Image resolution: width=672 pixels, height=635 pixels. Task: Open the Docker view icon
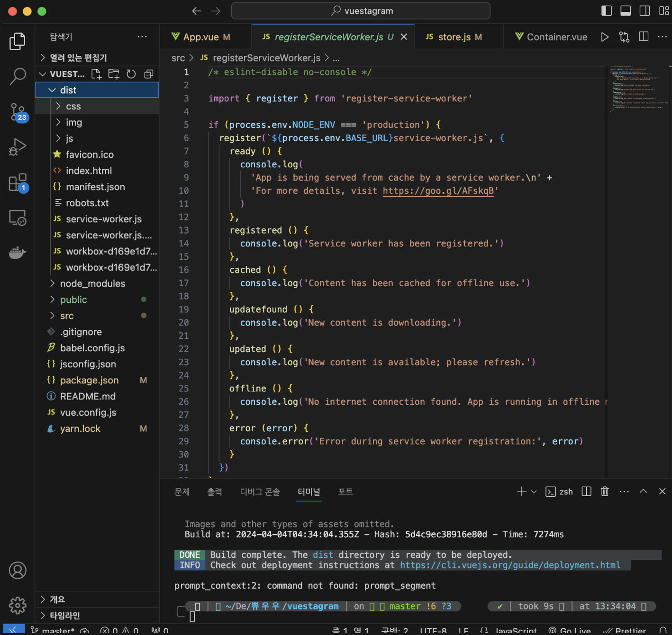click(x=18, y=253)
